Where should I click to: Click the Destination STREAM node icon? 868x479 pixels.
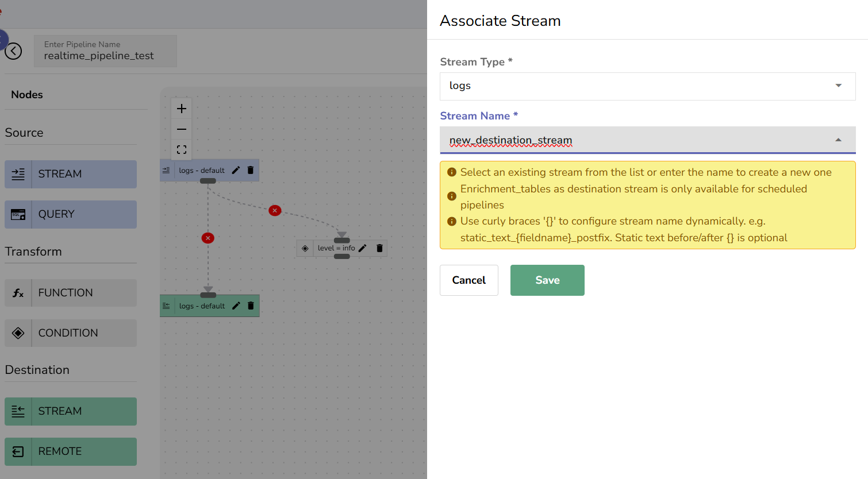pos(18,411)
